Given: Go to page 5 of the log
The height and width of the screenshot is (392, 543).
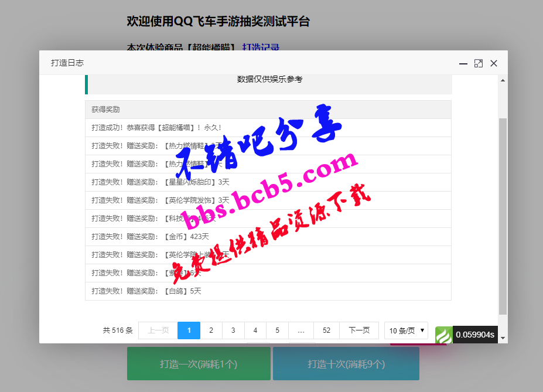Looking at the screenshot, I should [277, 330].
